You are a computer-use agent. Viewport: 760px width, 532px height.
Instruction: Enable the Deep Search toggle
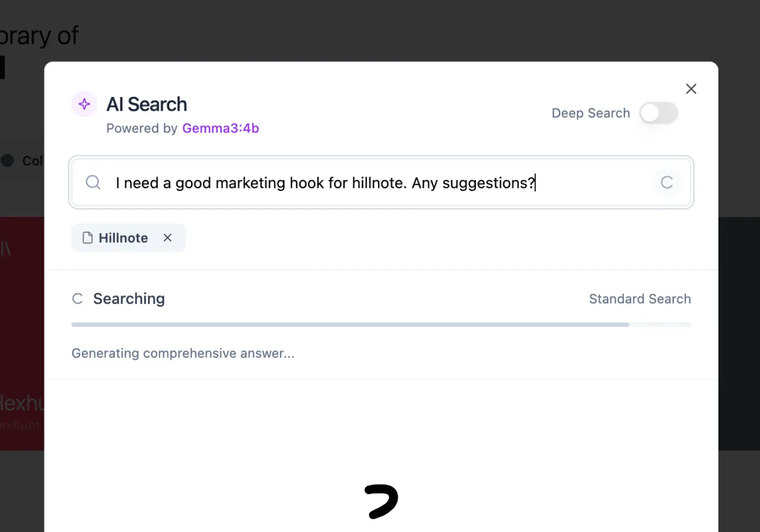click(658, 113)
